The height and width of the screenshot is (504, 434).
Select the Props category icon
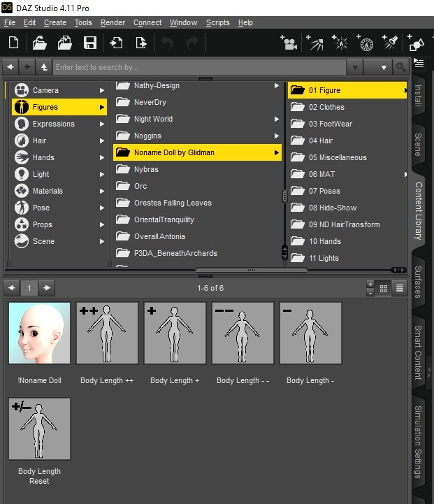click(22, 224)
